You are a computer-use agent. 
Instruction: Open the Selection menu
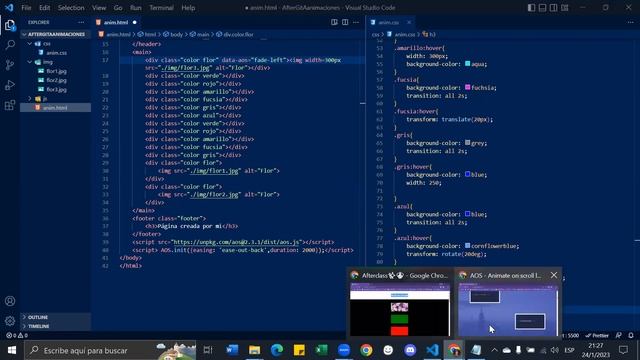pyautogui.click(x=71, y=8)
